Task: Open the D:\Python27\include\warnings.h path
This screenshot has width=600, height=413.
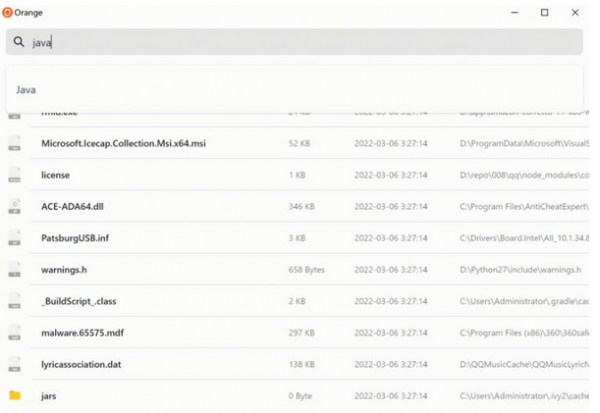Action: (520, 270)
